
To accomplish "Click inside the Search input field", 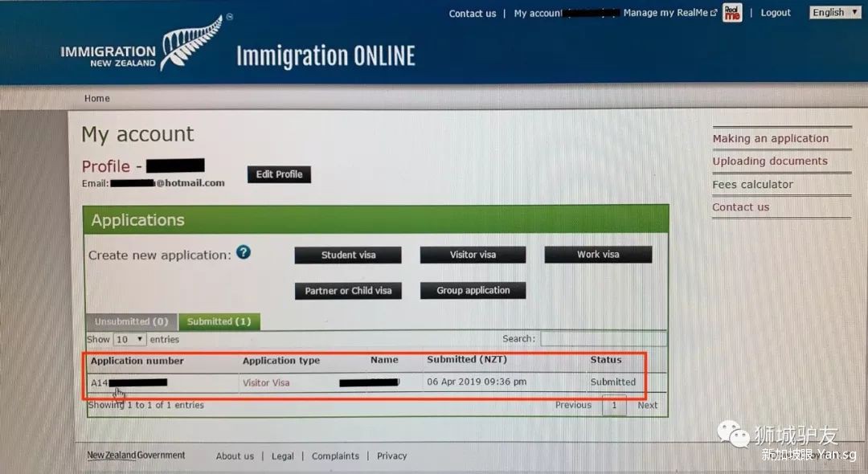I will [603, 340].
